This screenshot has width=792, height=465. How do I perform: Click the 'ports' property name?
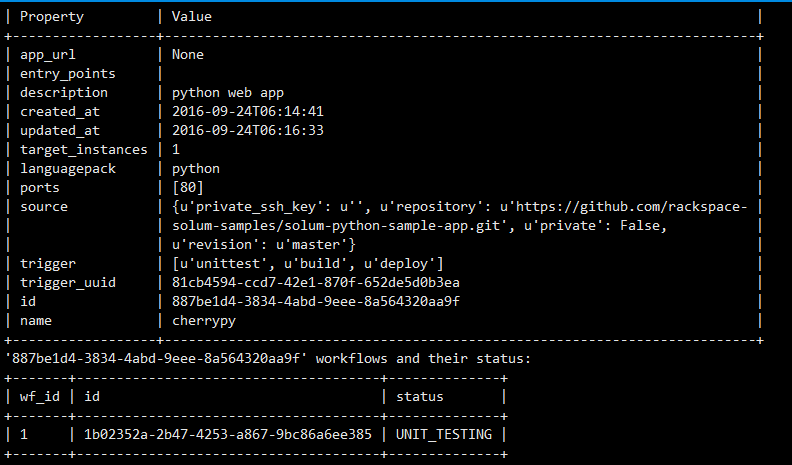[x=39, y=188]
